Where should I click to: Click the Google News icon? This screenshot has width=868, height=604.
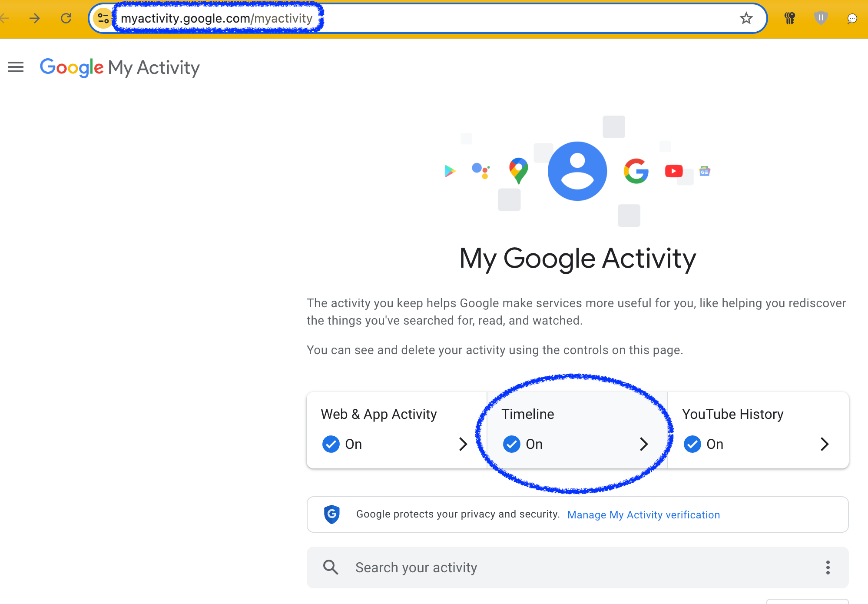click(x=705, y=171)
